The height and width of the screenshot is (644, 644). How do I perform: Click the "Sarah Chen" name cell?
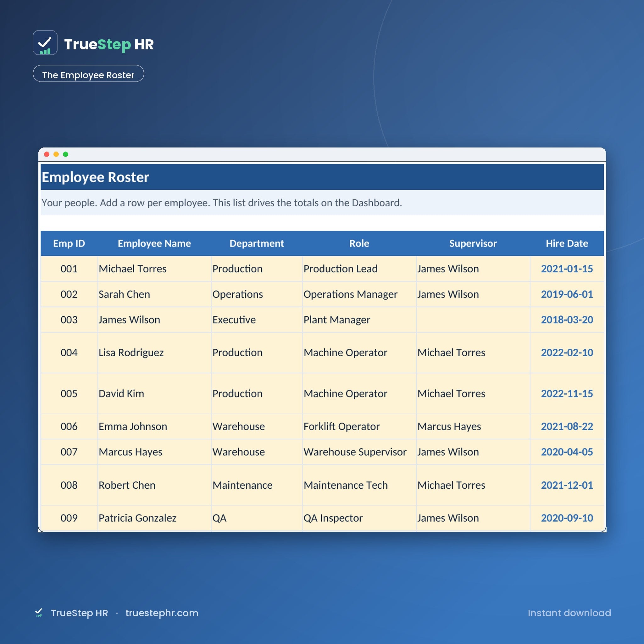click(154, 294)
